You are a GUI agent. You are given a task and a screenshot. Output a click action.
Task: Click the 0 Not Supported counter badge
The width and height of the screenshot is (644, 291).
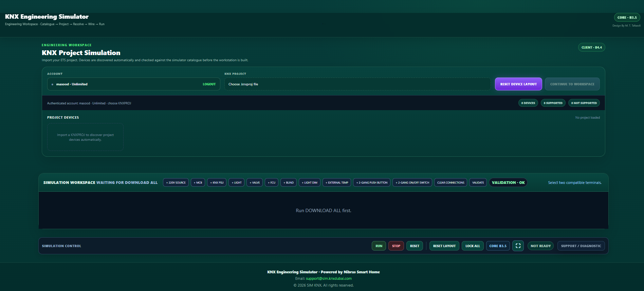tap(584, 103)
